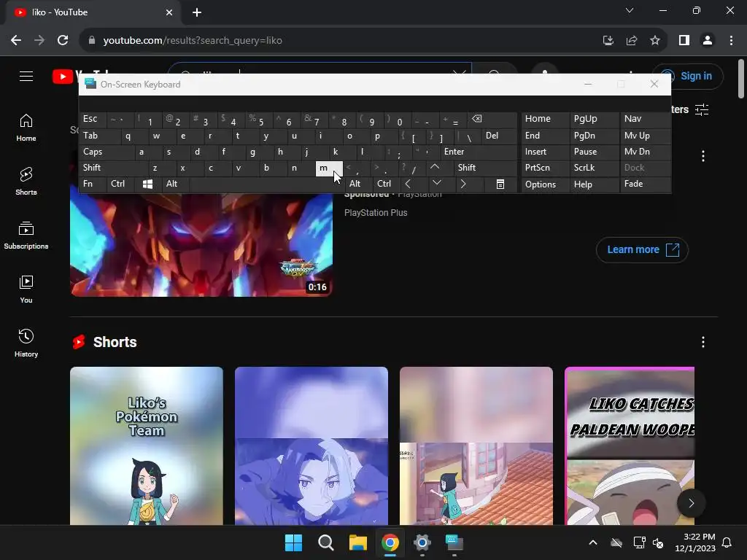Click the Chrome address bar URL
The image size is (747, 560).
pos(193,41)
